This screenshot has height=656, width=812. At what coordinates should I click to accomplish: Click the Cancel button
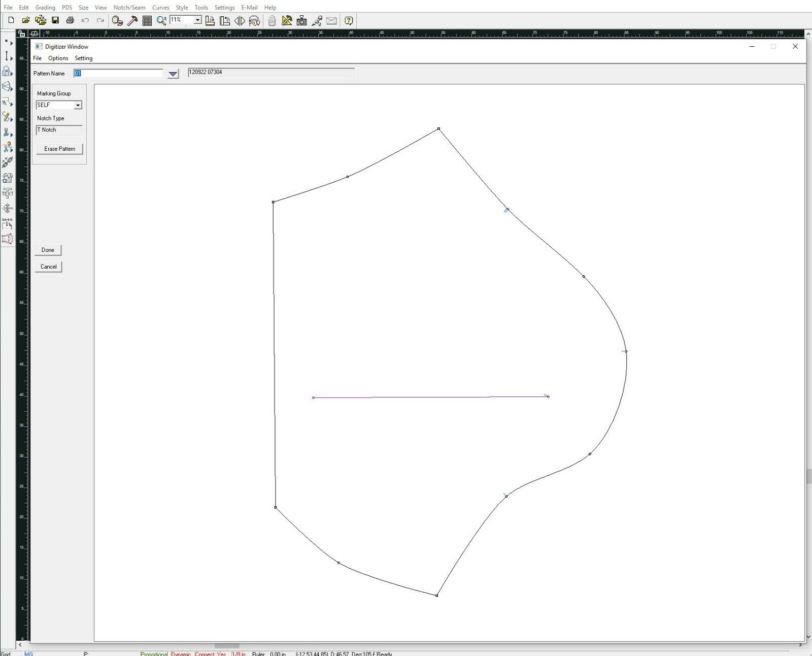pyautogui.click(x=48, y=267)
